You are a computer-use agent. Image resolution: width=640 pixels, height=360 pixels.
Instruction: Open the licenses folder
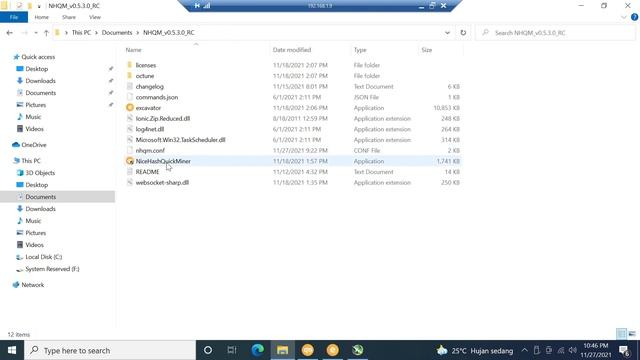(146, 65)
